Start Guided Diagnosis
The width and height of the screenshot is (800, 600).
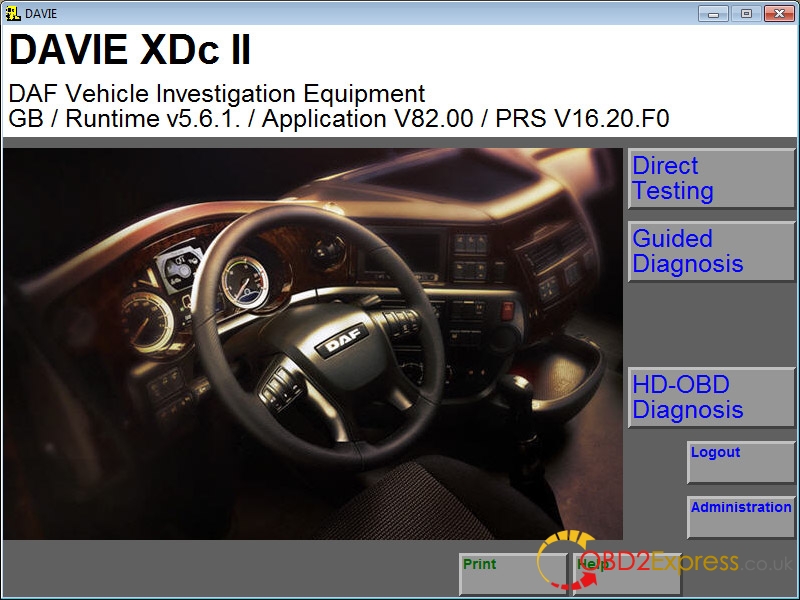[x=711, y=252]
